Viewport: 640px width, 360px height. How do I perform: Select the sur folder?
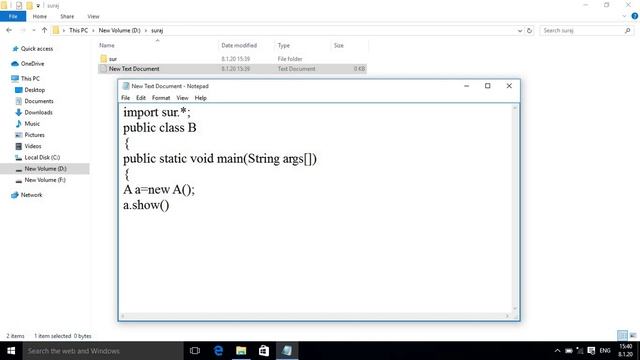pyautogui.click(x=113, y=59)
